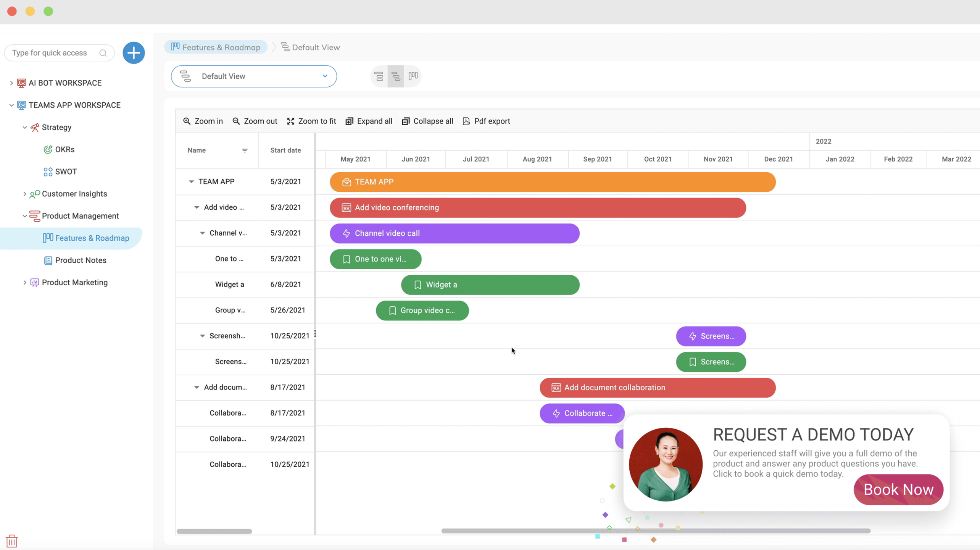Click the Pdf export icon
This screenshot has width=980, height=550.
466,121
